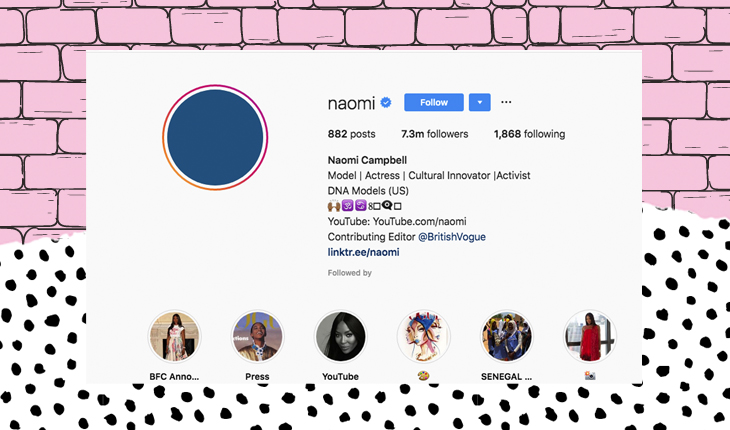730x430 pixels.
Task: Open the profile picture story ring
Action: point(215,137)
